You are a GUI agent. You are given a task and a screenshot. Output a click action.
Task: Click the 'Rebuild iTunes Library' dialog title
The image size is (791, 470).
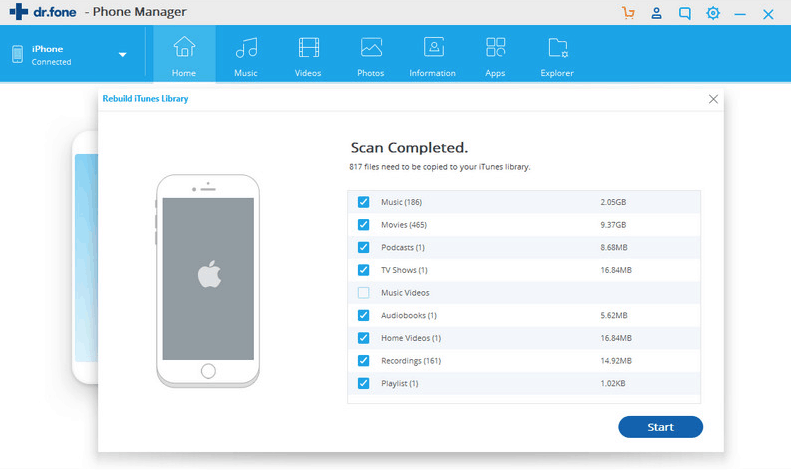point(145,99)
